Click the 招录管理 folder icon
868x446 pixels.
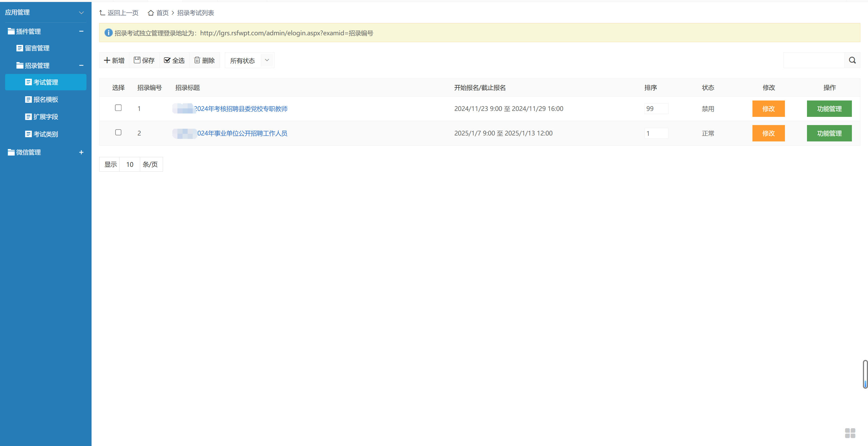click(20, 65)
